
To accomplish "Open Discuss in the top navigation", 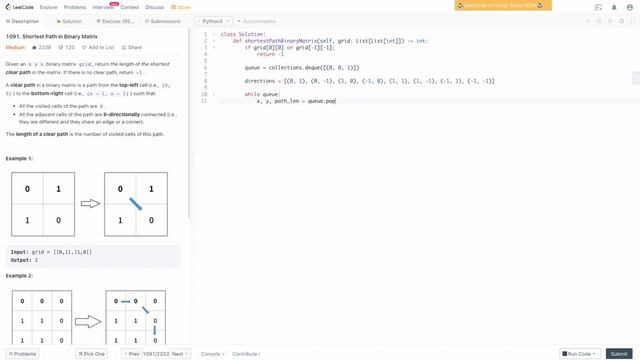I will point(155,7).
